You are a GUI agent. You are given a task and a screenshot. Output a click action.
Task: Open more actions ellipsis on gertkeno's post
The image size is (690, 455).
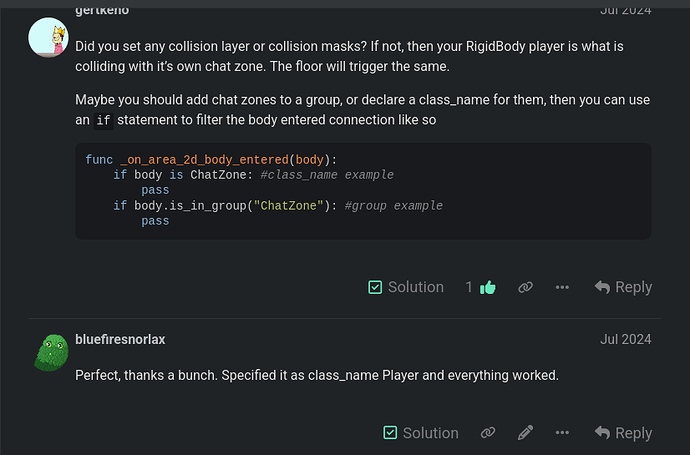pos(562,287)
